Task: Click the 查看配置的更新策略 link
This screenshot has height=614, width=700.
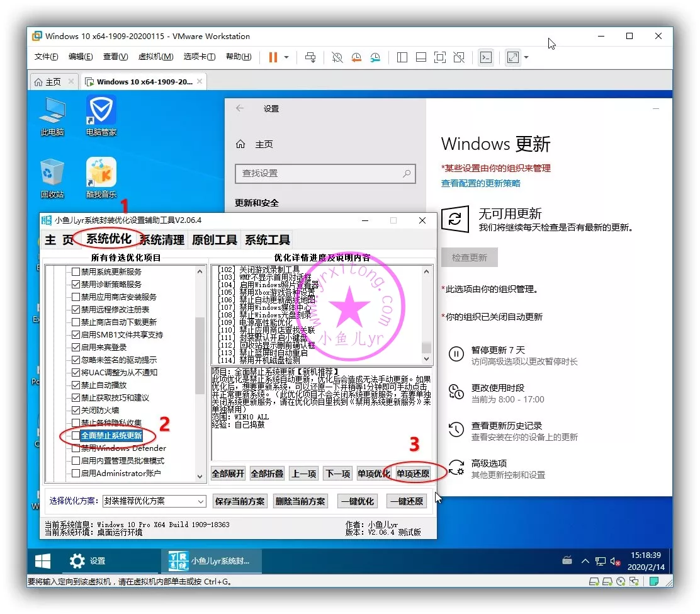Action: 481,183
